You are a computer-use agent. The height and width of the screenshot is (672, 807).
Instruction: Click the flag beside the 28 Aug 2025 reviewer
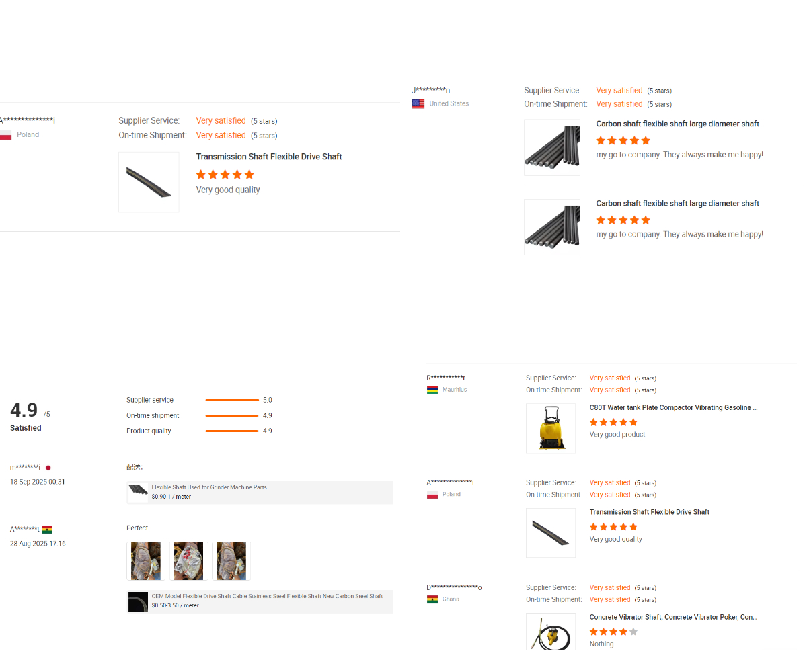[47, 530]
